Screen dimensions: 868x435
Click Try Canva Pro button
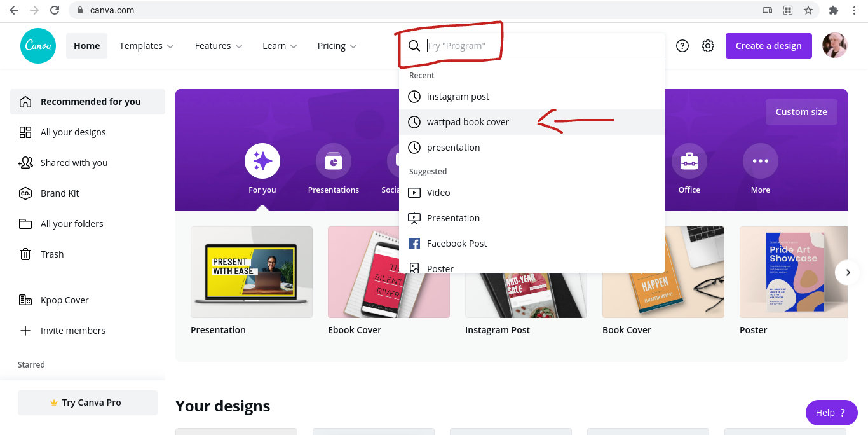pyautogui.click(x=88, y=403)
